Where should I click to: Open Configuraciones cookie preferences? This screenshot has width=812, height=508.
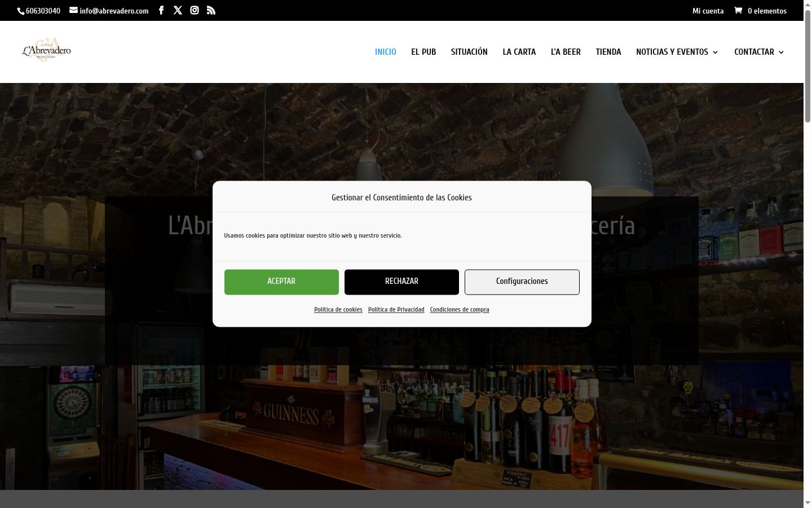[522, 282]
